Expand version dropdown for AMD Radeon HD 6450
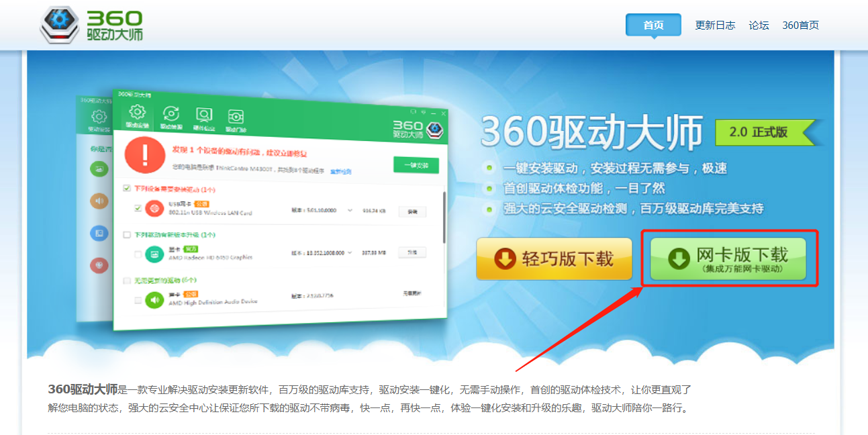868x435 pixels. point(350,253)
